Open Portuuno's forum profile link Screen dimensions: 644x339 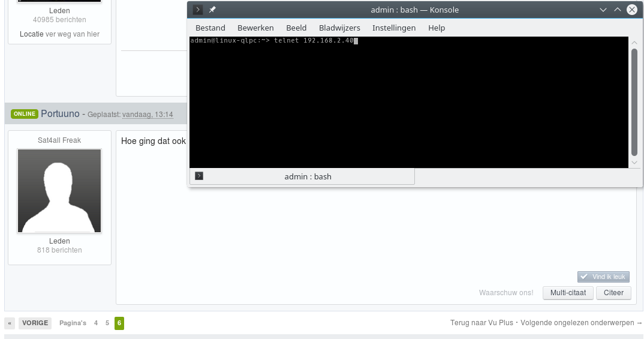[60, 113]
